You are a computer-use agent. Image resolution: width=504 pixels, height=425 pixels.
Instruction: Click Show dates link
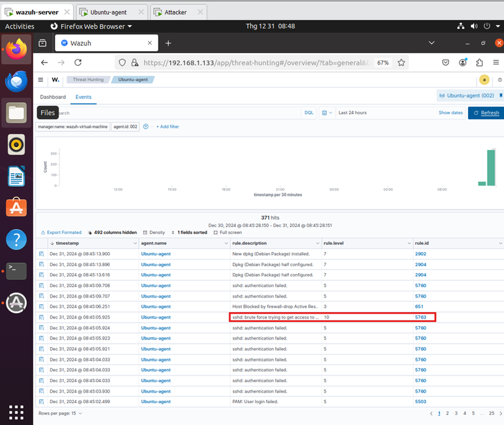pos(451,113)
